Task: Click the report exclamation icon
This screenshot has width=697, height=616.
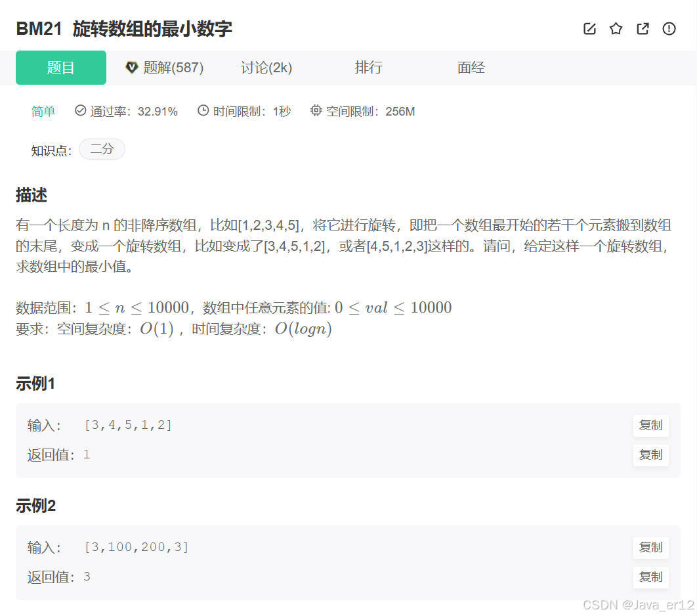Action: 669,29
